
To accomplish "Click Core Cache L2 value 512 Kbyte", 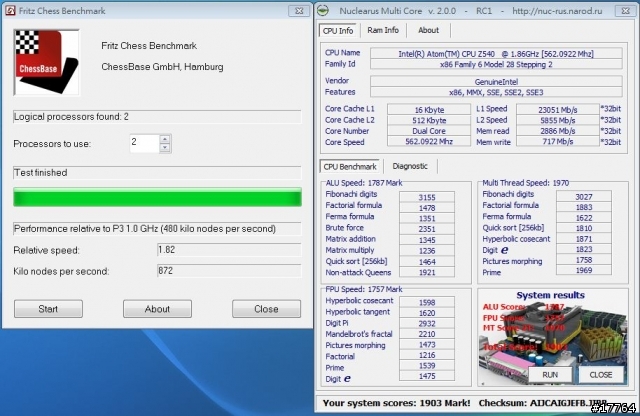I will 429,120.
